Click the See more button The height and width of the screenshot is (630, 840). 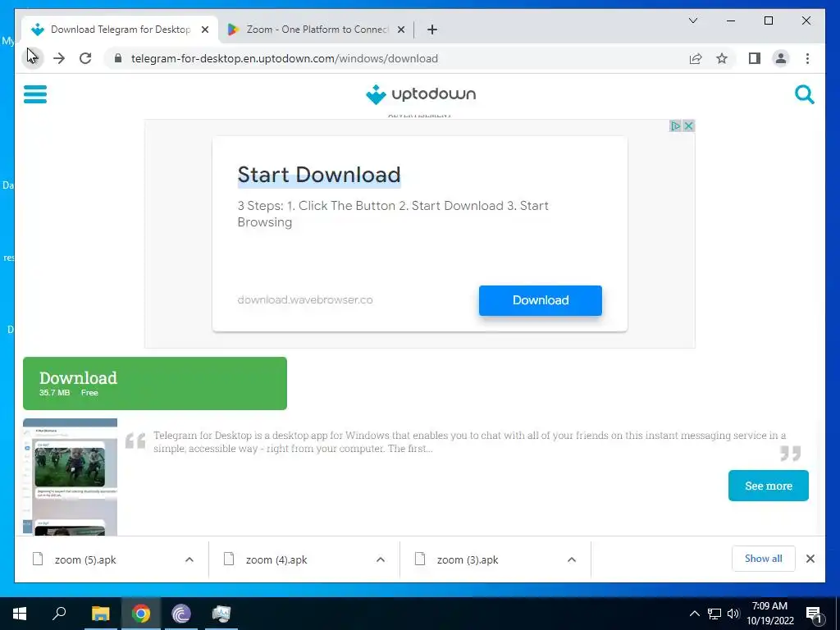point(768,486)
